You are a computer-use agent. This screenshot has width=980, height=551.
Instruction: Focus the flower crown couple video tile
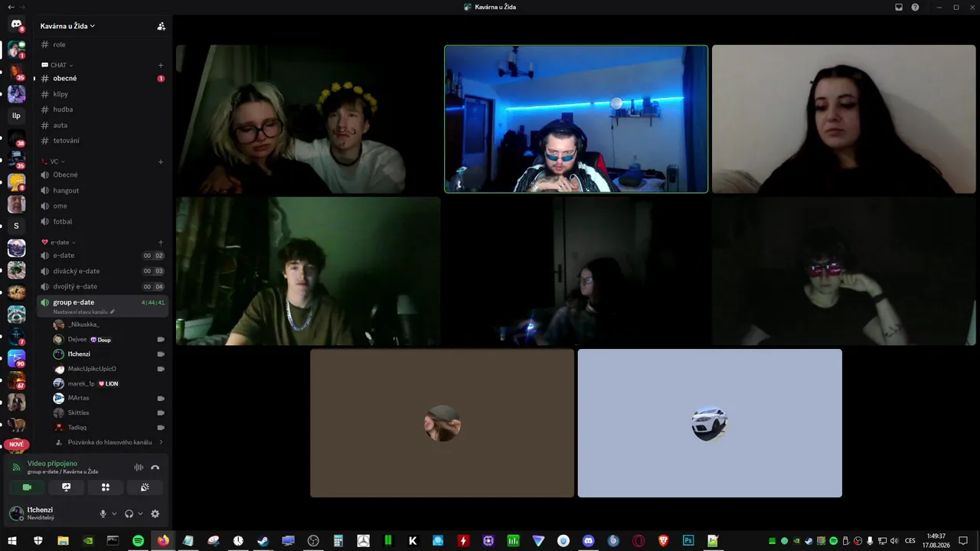click(308, 119)
